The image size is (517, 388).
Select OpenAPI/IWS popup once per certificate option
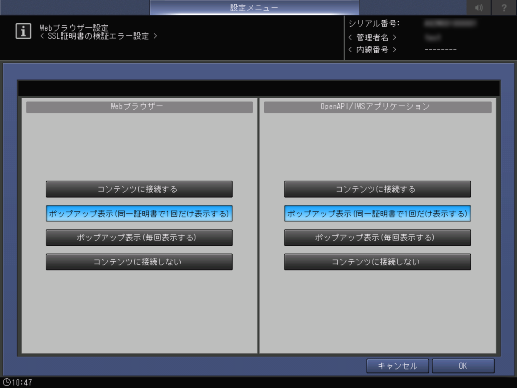click(377, 213)
